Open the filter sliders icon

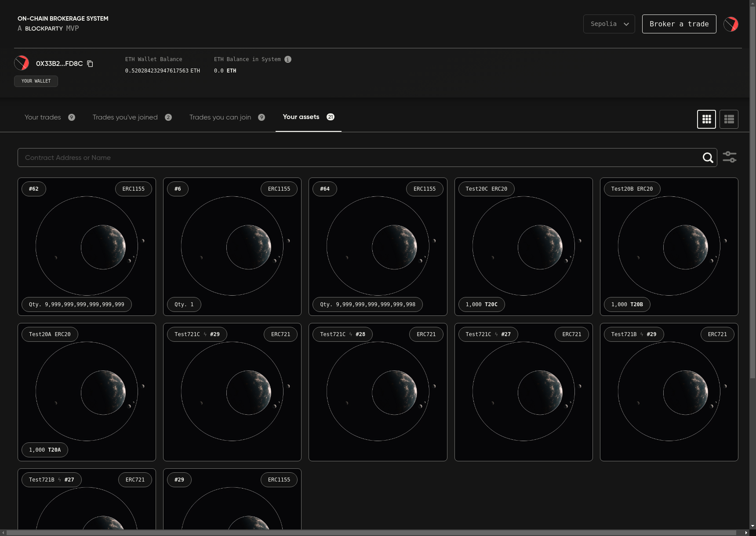coord(730,157)
